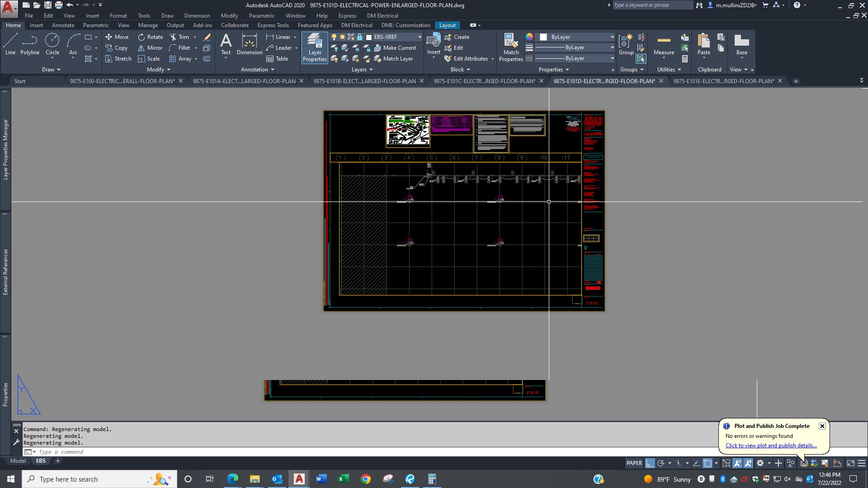Open the EBS-XREF layer dropdown
The image size is (868, 488).
[420, 37]
